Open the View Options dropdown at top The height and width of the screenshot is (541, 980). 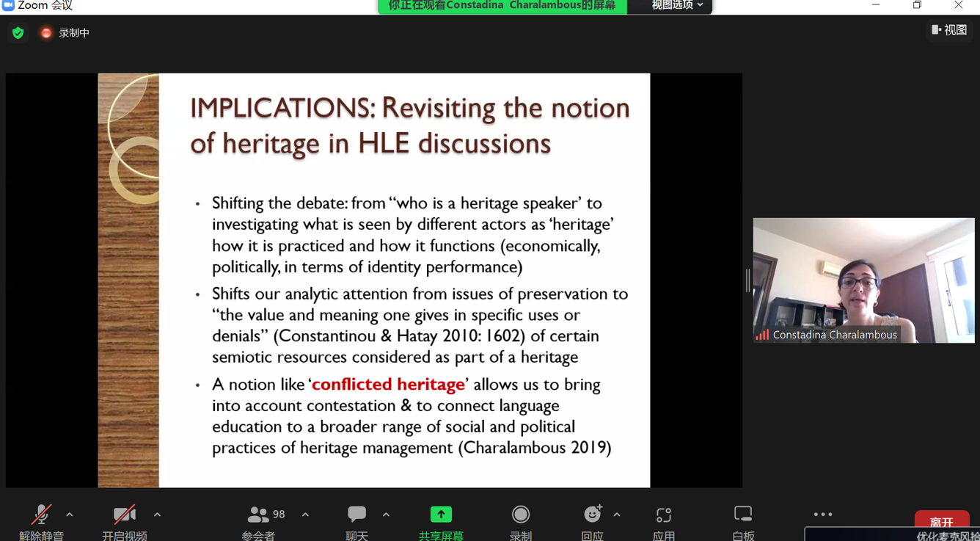(x=676, y=6)
